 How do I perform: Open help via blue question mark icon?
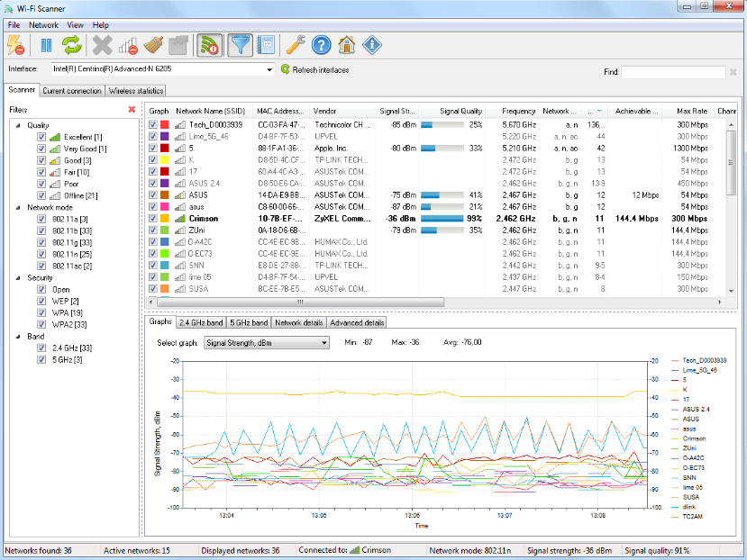pyautogui.click(x=321, y=45)
